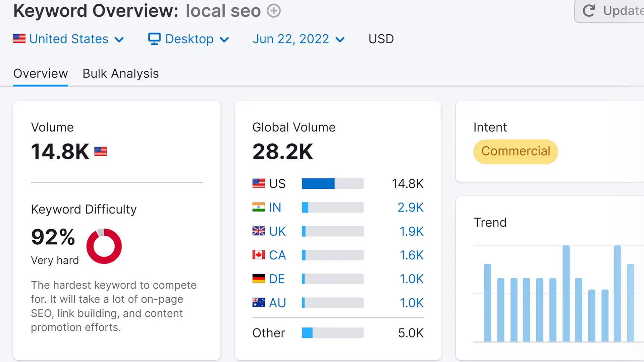
Task: Click the US volume progress bar
Action: (332, 184)
